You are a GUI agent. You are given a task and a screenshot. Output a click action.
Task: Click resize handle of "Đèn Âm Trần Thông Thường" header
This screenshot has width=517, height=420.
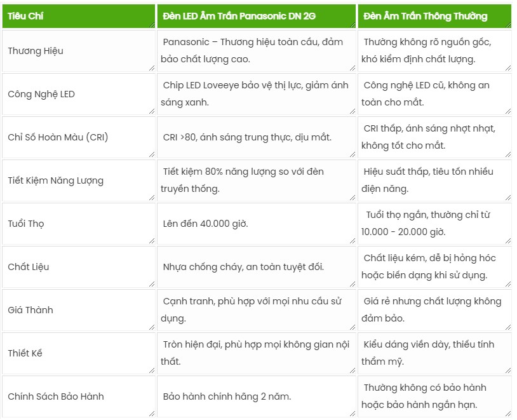pos(507,24)
